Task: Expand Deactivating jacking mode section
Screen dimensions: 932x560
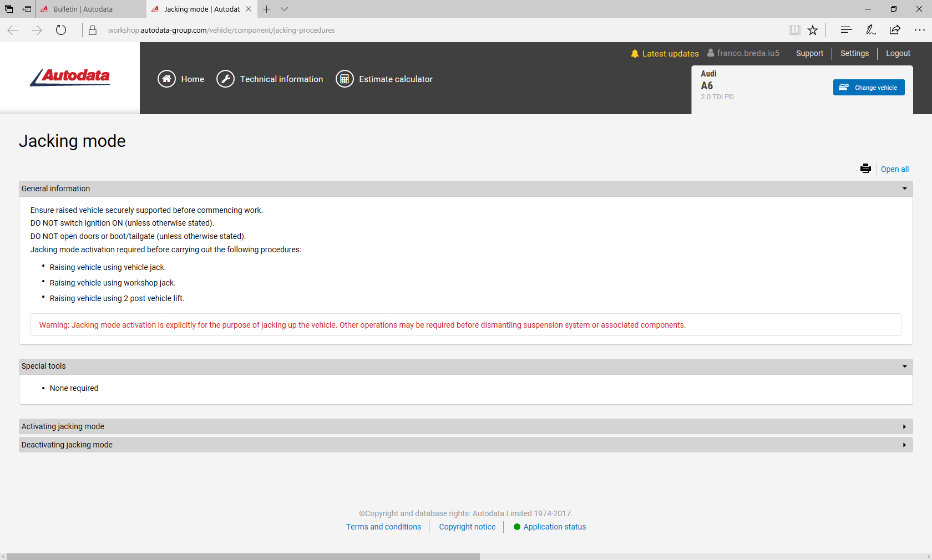Action: (x=466, y=445)
